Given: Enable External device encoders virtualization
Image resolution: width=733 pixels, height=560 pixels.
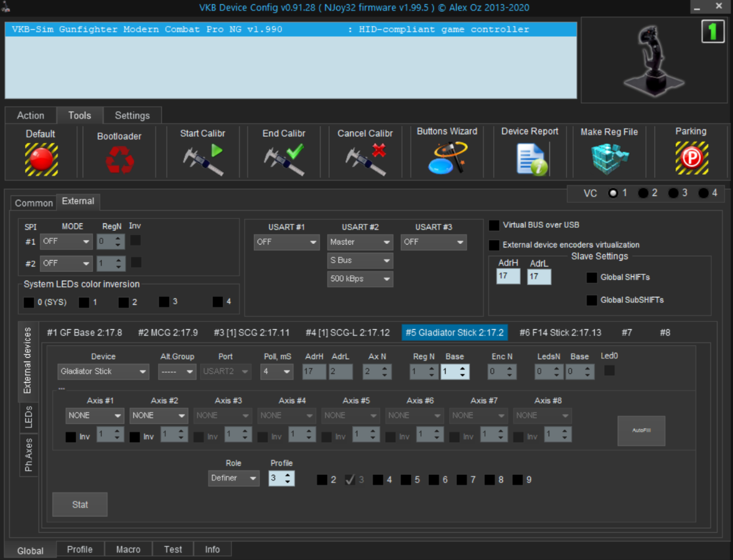Looking at the screenshot, I should [x=494, y=245].
